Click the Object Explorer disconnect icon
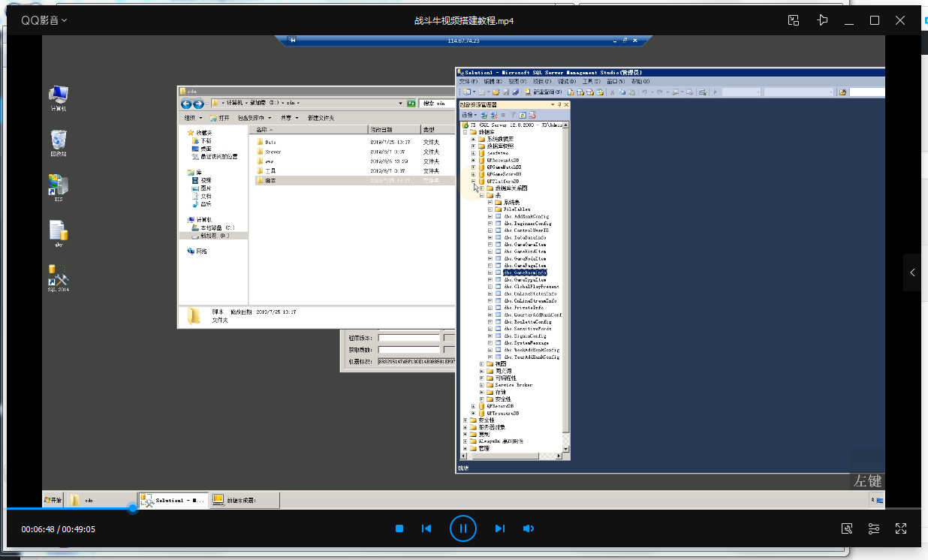Image resolution: width=928 pixels, height=560 pixels. [x=493, y=115]
